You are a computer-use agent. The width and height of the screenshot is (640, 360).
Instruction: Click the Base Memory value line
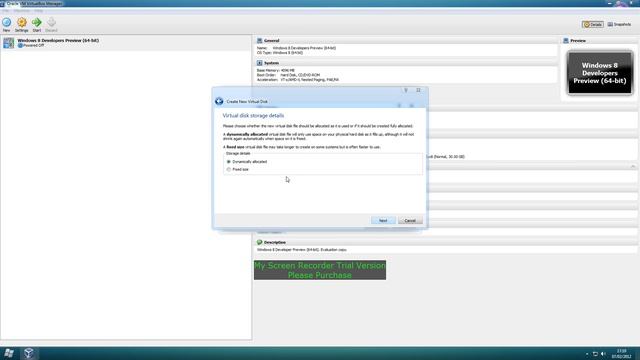click(276, 70)
